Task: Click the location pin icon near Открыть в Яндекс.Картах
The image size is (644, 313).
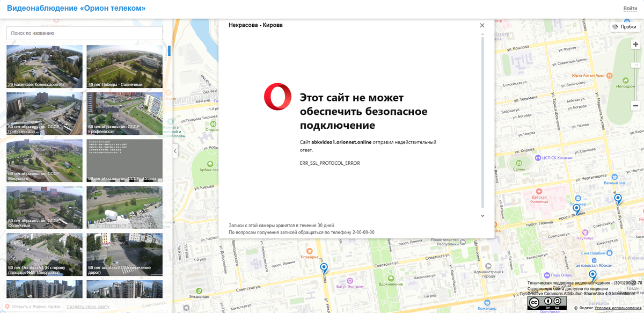Action: [8, 305]
